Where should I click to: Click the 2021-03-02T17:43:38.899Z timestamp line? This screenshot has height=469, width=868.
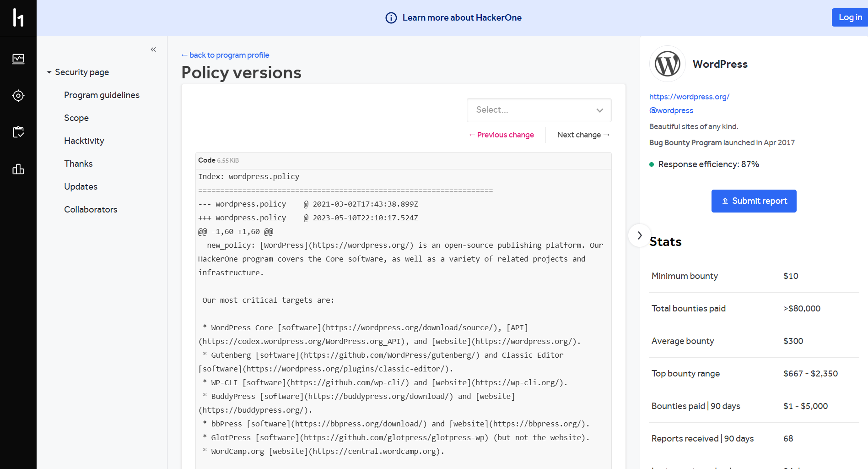click(308, 204)
